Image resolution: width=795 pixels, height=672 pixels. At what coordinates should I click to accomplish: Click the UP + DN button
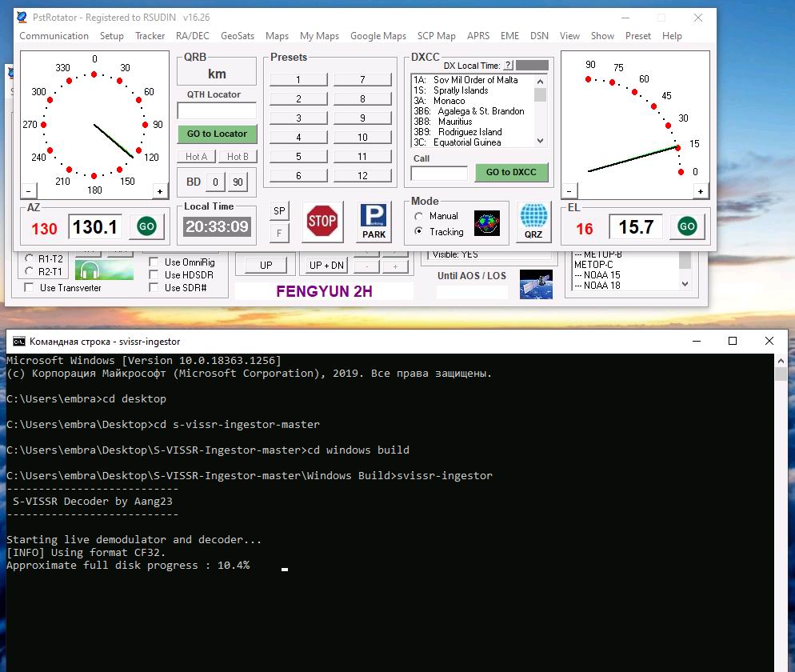pyautogui.click(x=326, y=266)
